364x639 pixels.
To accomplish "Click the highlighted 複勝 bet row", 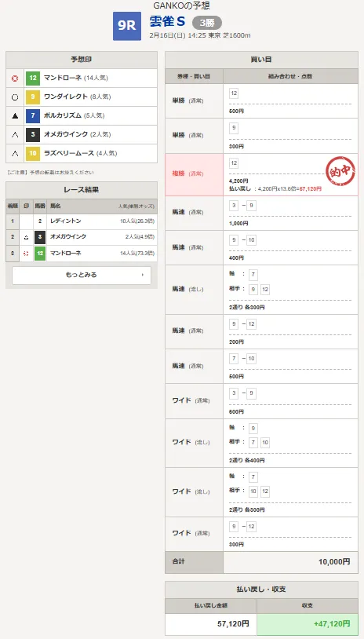I will (x=261, y=174).
